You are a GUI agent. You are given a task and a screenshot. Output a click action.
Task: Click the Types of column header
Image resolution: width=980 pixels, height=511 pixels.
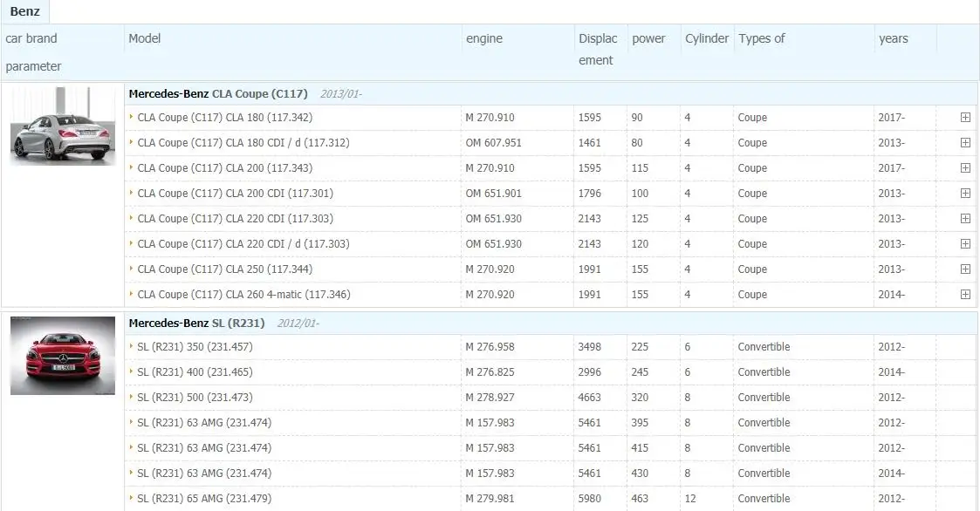tap(761, 38)
